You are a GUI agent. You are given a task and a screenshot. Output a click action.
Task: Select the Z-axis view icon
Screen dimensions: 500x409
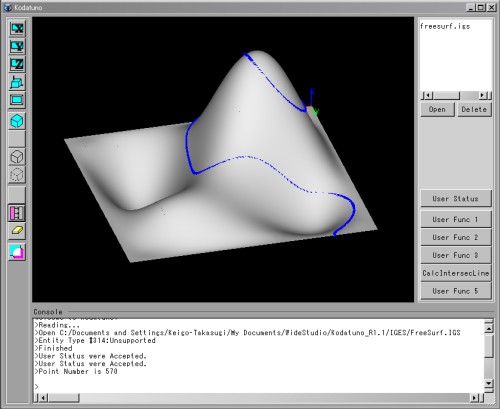[17, 64]
